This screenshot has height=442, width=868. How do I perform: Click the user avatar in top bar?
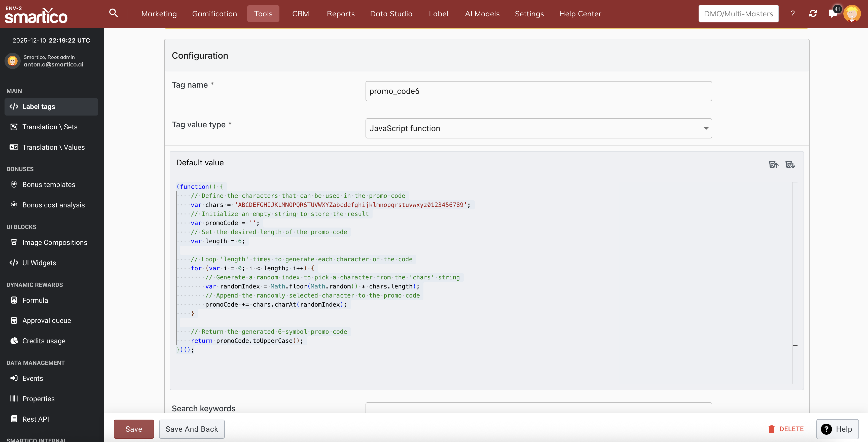pyautogui.click(x=852, y=14)
